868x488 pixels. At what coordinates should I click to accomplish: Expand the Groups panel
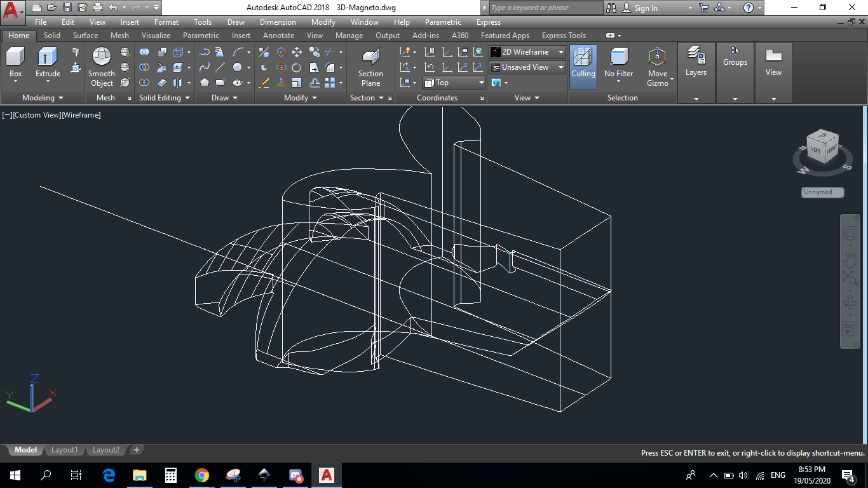[735, 98]
